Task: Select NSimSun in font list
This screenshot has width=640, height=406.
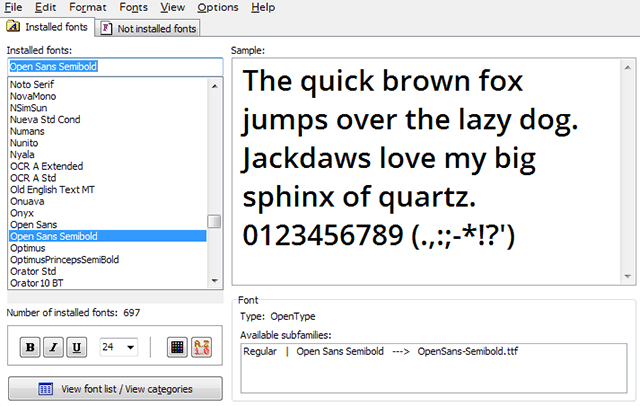Action: [108, 108]
